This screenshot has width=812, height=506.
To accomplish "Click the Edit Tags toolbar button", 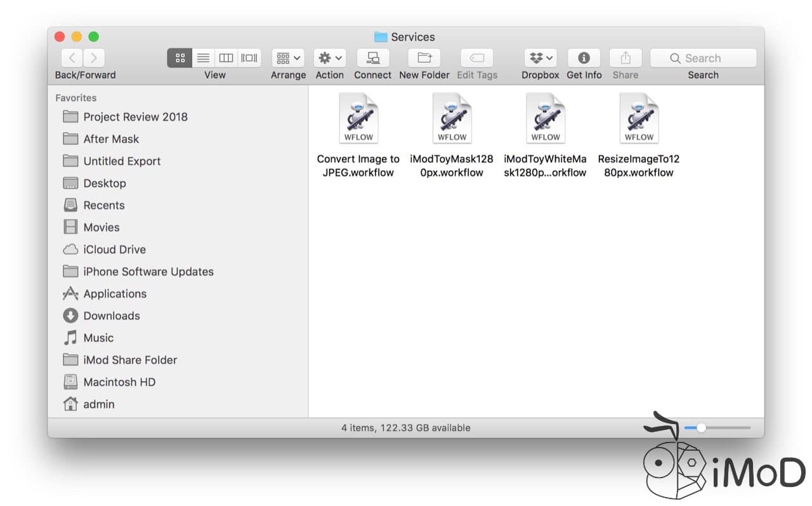I will [x=476, y=57].
